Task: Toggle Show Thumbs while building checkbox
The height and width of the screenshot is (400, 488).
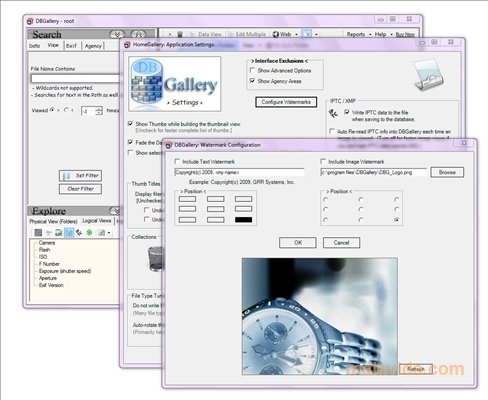Action: click(x=130, y=124)
